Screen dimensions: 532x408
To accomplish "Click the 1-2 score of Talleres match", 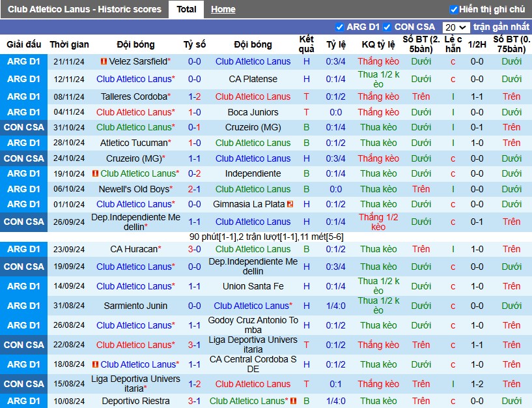I will [x=195, y=97].
